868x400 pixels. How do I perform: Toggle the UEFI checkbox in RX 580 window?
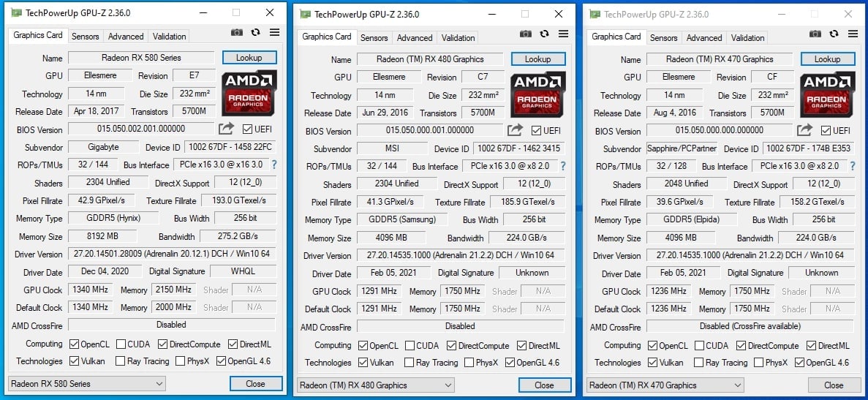[x=247, y=129]
